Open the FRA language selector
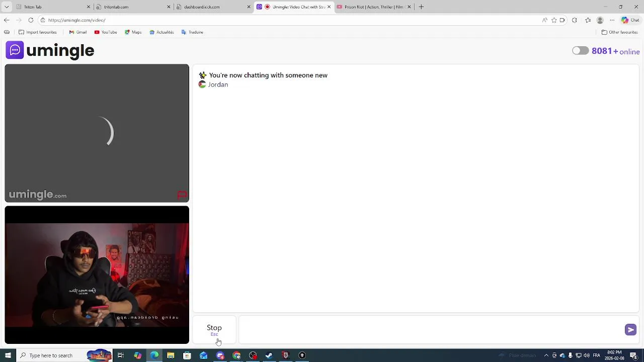The image size is (644, 362). tap(597, 355)
